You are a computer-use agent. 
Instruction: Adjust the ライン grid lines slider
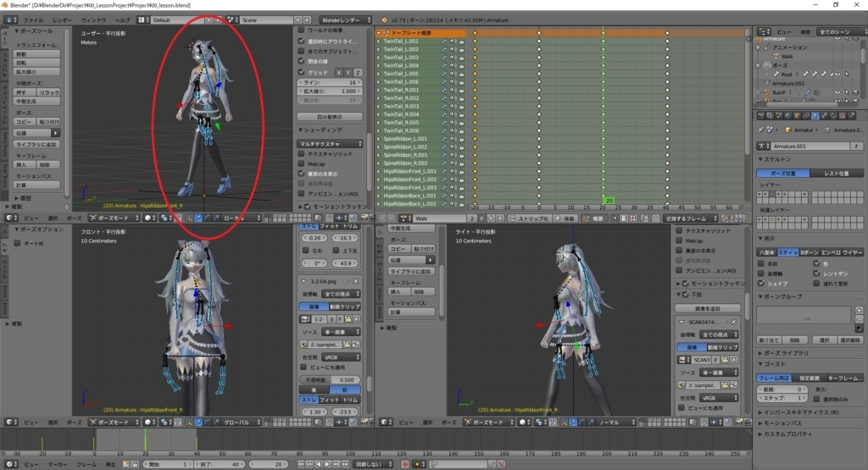(330, 82)
